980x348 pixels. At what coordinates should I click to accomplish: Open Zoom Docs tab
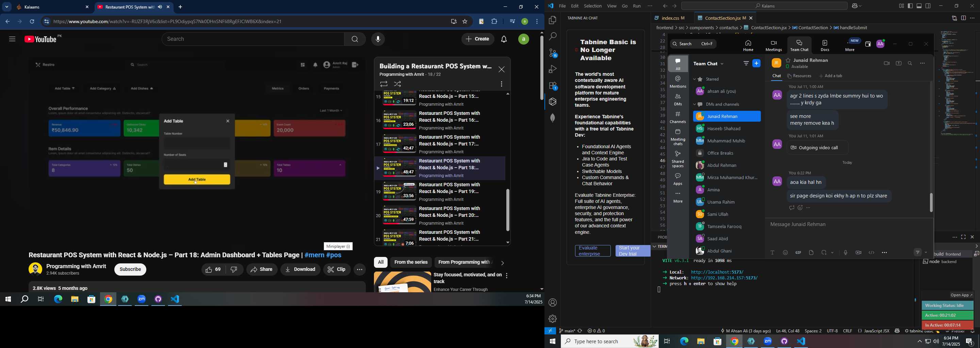(x=825, y=46)
